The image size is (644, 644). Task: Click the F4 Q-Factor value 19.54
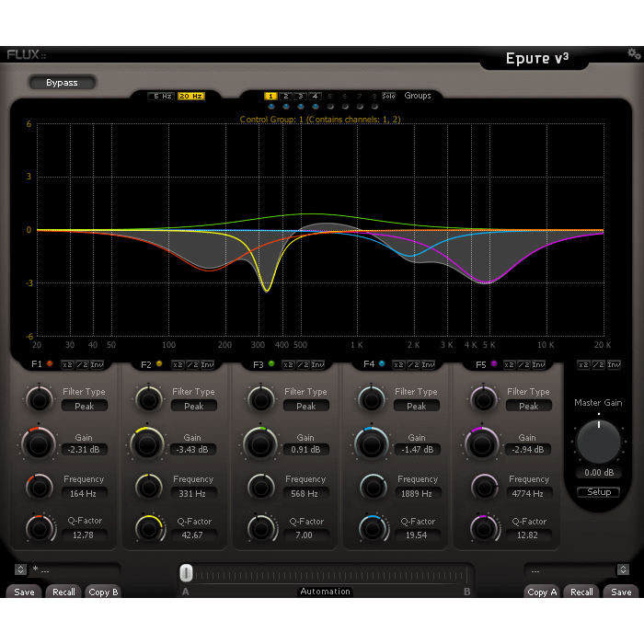coord(417,535)
